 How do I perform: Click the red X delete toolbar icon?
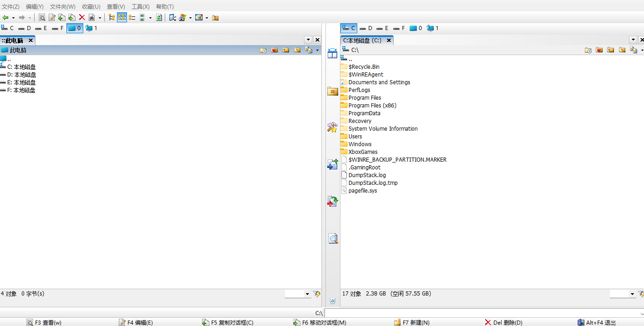click(x=82, y=17)
